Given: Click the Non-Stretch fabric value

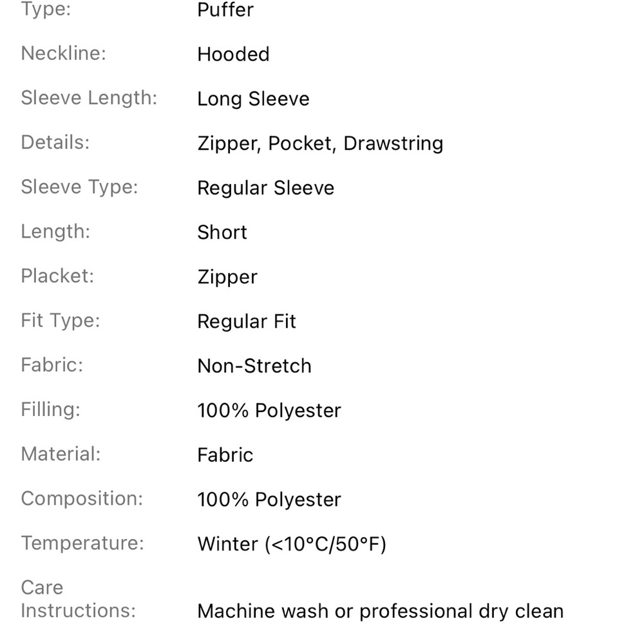Looking at the screenshot, I should 254,366.
